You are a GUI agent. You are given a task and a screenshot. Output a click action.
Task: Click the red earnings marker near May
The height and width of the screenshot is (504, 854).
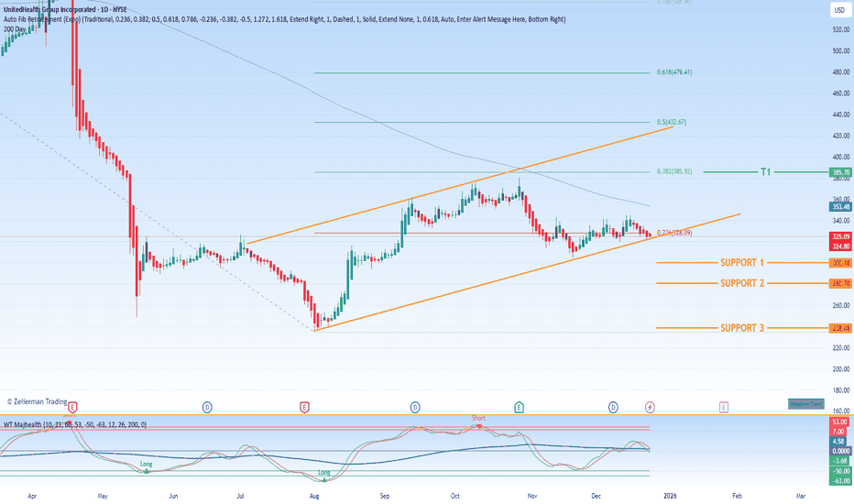pyautogui.click(x=72, y=405)
